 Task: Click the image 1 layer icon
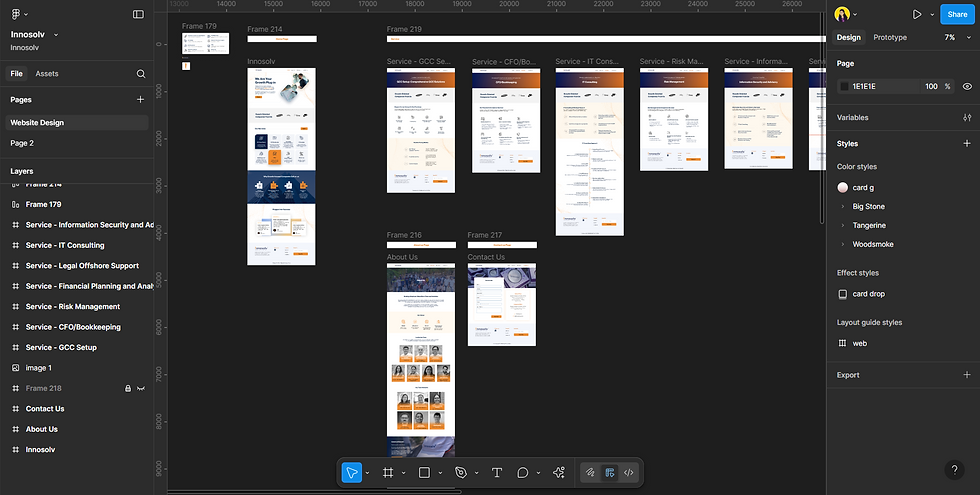click(x=16, y=368)
